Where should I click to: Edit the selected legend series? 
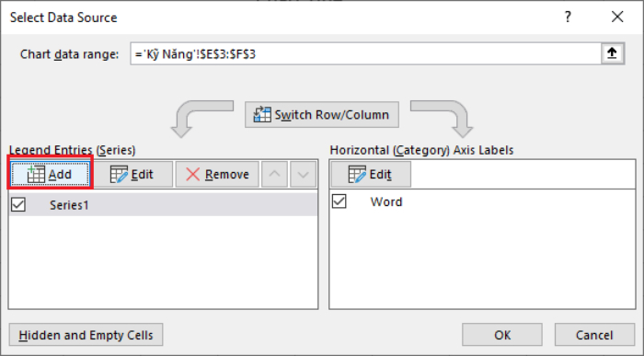click(x=132, y=175)
